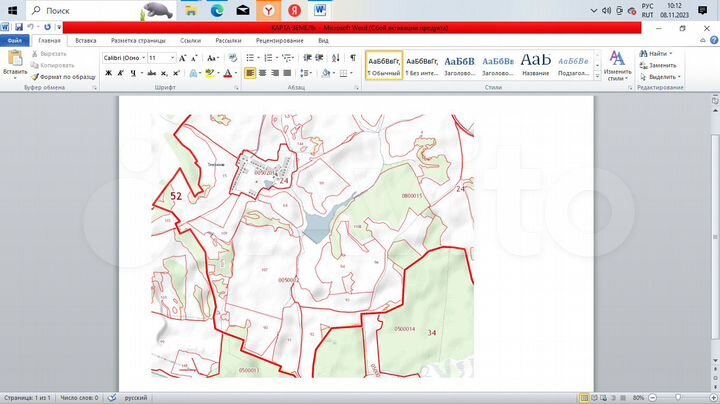720x404 pixels.
Task: Open notification center in system tray
Action: pos(703,11)
